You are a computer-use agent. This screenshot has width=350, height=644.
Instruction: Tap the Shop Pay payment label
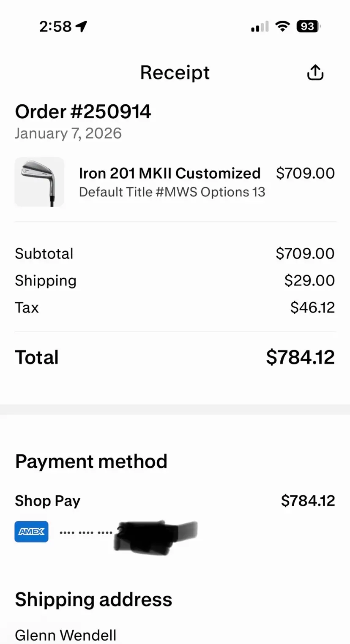point(47,501)
